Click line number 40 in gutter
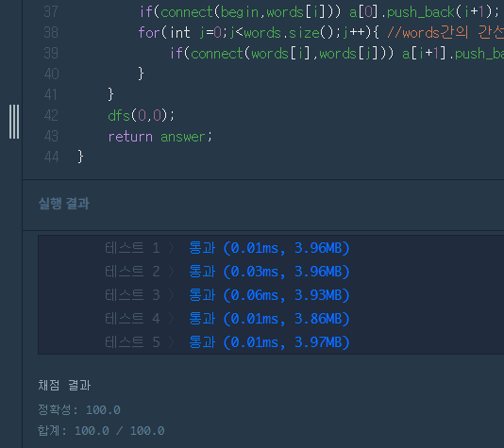The image size is (504, 448). (x=51, y=74)
